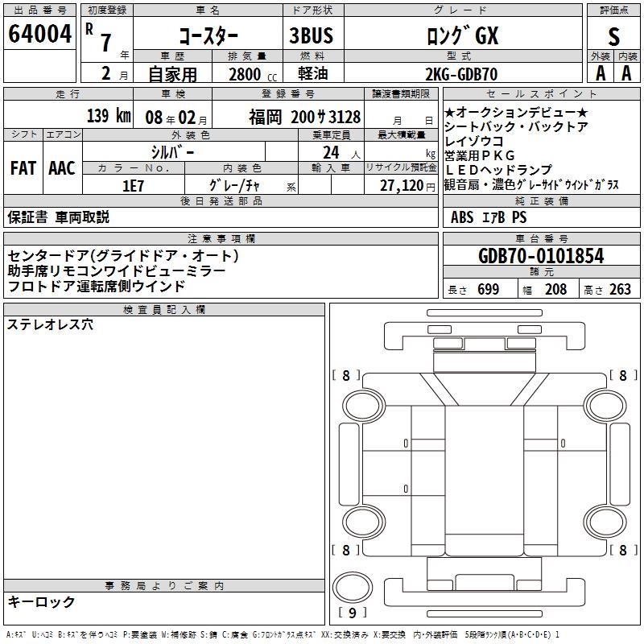
Task: Select the inspector note ステレオレス穴
Action: pyautogui.click(x=50, y=324)
